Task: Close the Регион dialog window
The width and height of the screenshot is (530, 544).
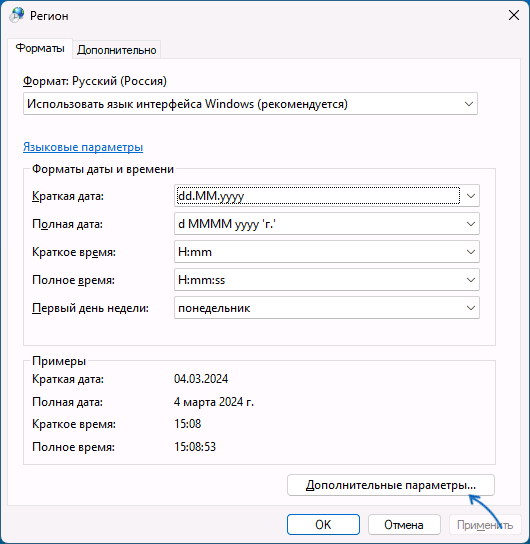Action: pos(514,15)
